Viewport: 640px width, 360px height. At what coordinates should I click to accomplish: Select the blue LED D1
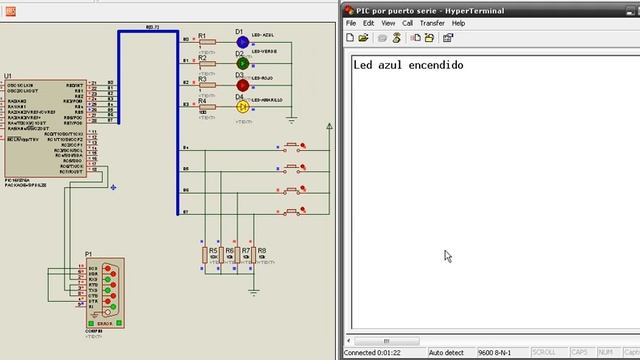click(x=242, y=42)
